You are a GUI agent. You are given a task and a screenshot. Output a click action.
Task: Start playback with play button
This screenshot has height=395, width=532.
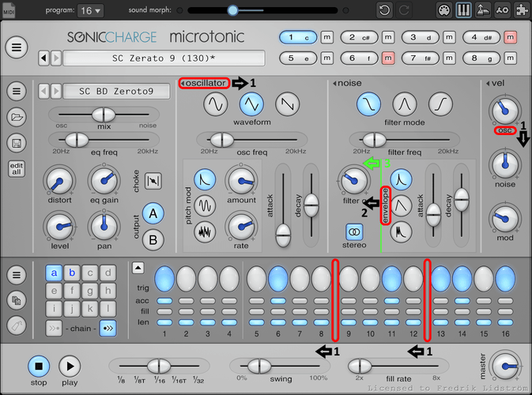point(70,367)
